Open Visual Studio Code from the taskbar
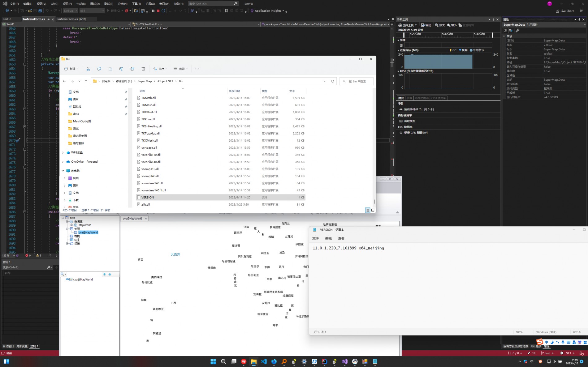Viewport: 588px width, 367px height. point(264,361)
